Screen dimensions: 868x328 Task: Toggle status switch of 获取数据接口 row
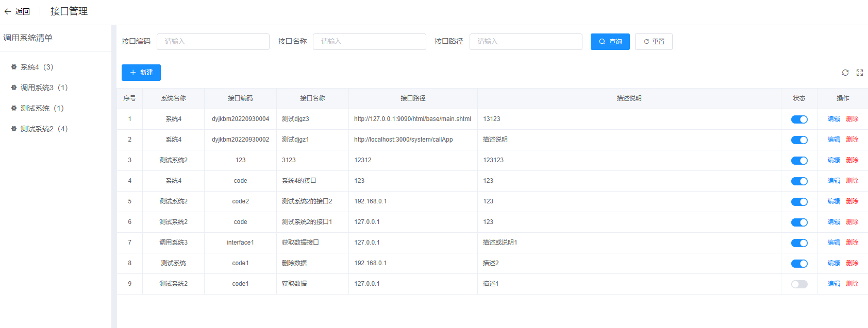coord(799,243)
